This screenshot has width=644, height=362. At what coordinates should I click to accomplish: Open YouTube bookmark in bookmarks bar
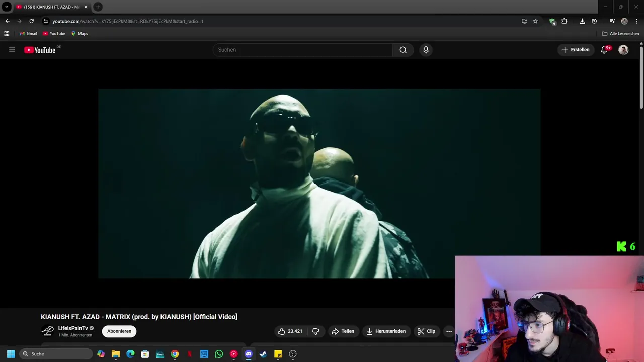click(x=54, y=34)
